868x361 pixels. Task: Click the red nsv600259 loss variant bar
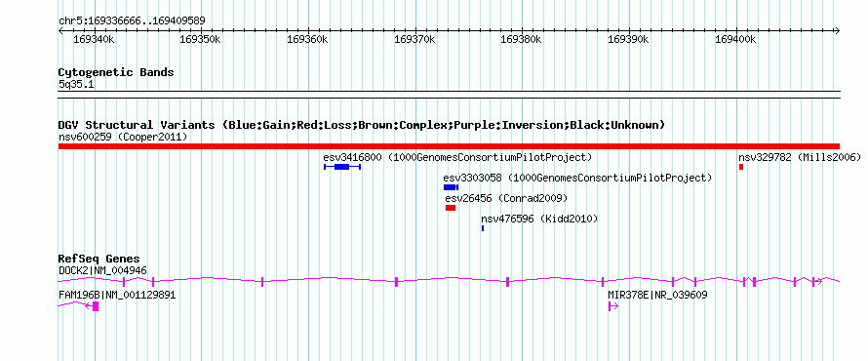(x=449, y=145)
